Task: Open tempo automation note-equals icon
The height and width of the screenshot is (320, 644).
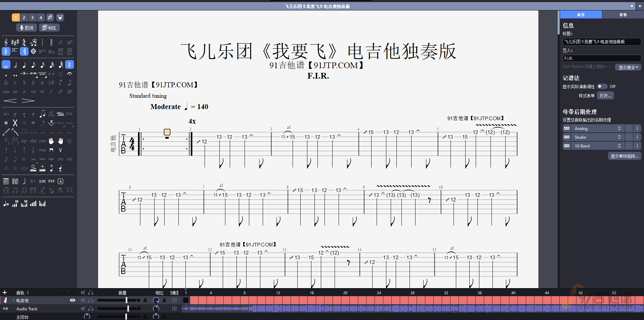Action: [x=6, y=204]
